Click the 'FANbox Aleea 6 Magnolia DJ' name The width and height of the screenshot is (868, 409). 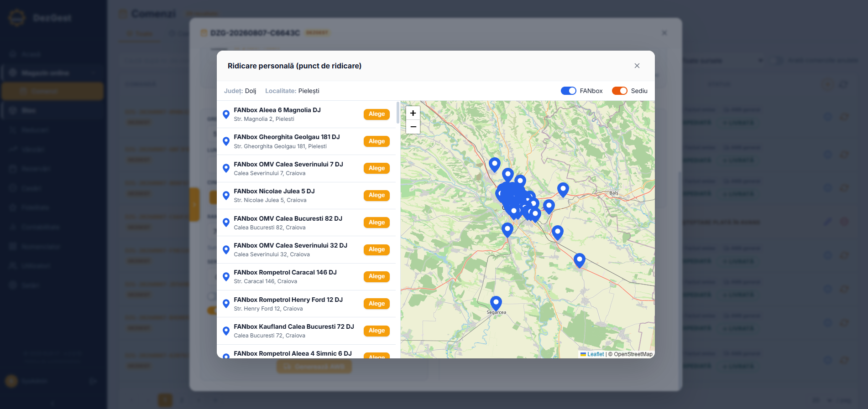tap(277, 110)
